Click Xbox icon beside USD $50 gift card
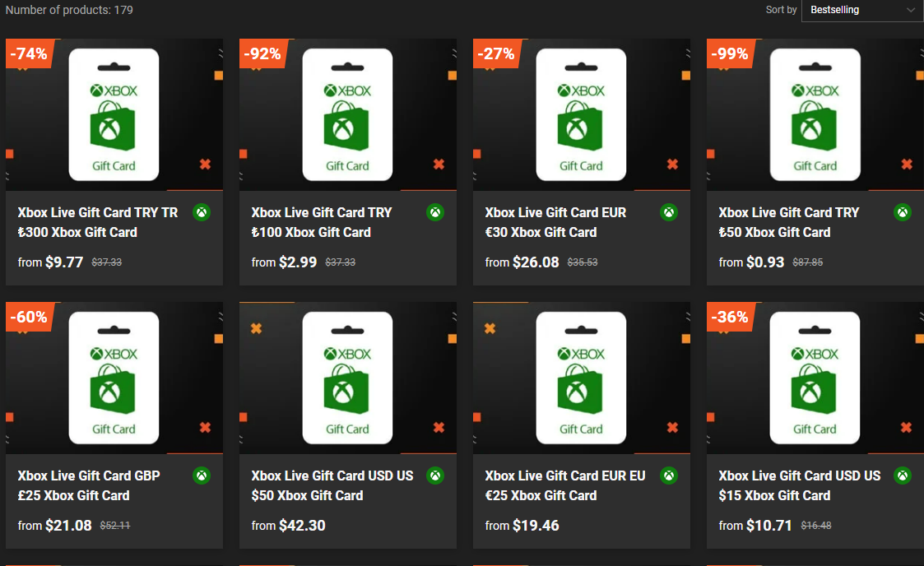 pyautogui.click(x=435, y=476)
